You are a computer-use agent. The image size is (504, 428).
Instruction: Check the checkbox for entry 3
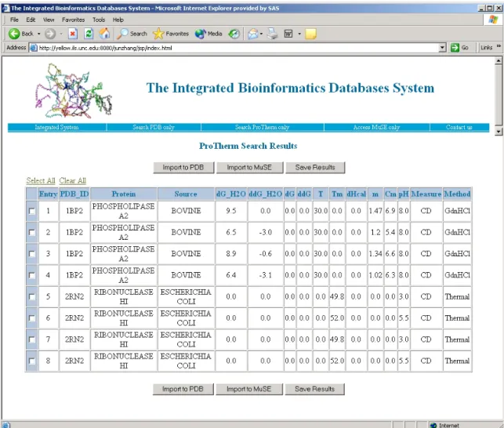tap(32, 254)
